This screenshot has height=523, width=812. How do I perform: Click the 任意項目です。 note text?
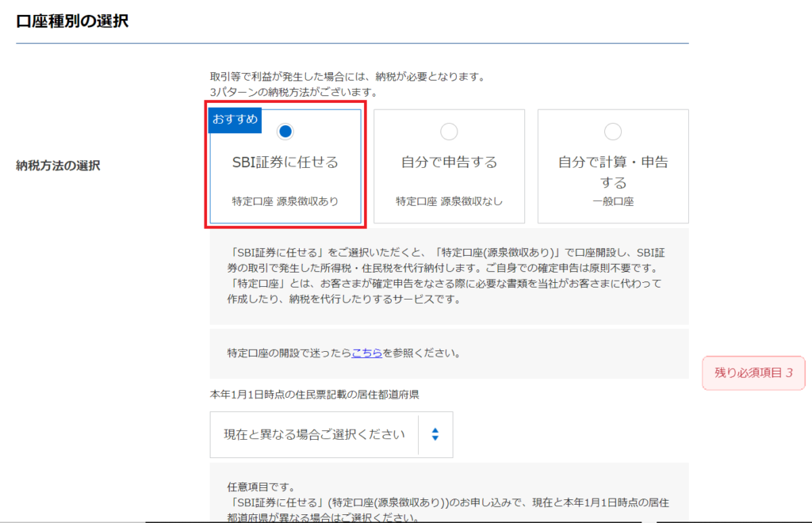point(261,487)
